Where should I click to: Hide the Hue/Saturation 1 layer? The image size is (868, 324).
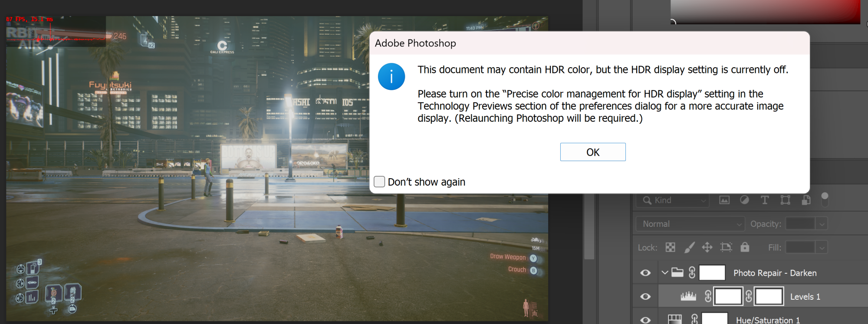pyautogui.click(x=645, y=320)
